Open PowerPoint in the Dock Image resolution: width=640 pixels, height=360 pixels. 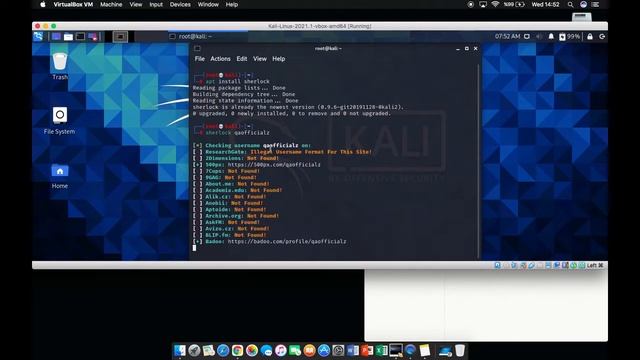point(367,350)
